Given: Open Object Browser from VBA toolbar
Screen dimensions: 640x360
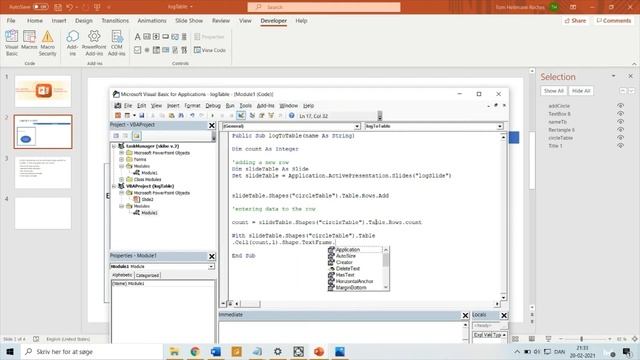Looking at the screenshot, I should [x=271, y=116].
